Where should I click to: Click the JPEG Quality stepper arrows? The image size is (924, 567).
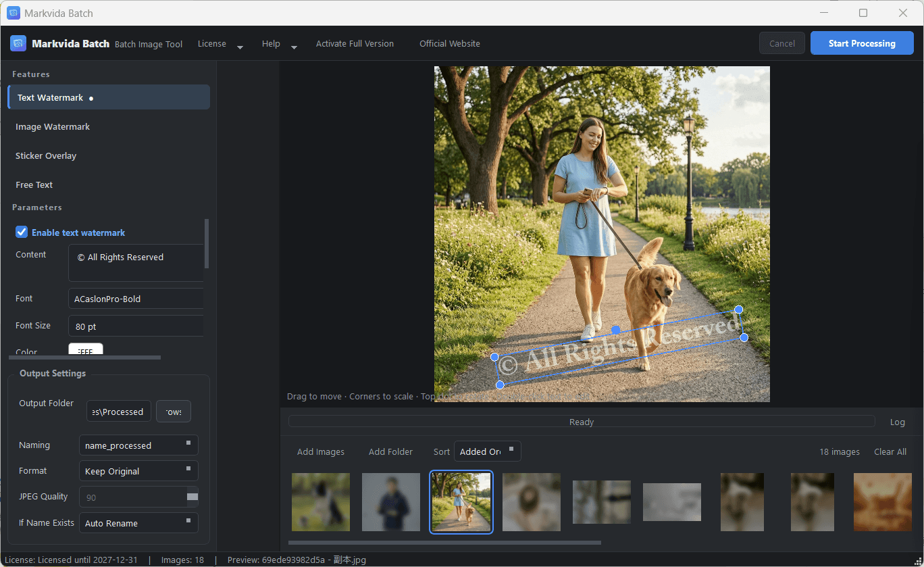pos(192,497)
